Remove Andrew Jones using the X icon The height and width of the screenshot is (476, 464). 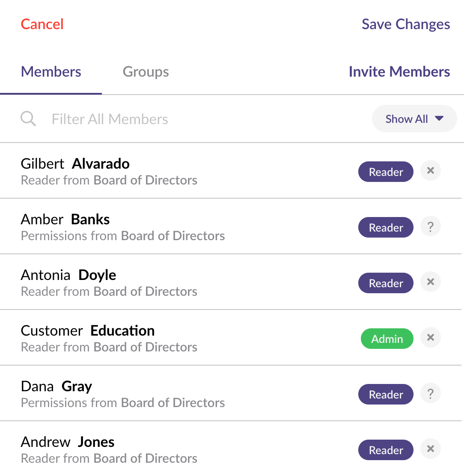point(431,449)
